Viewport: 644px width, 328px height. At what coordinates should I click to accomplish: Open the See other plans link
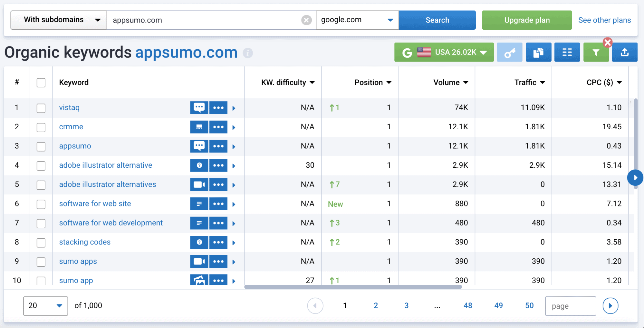tap(604, 20)
